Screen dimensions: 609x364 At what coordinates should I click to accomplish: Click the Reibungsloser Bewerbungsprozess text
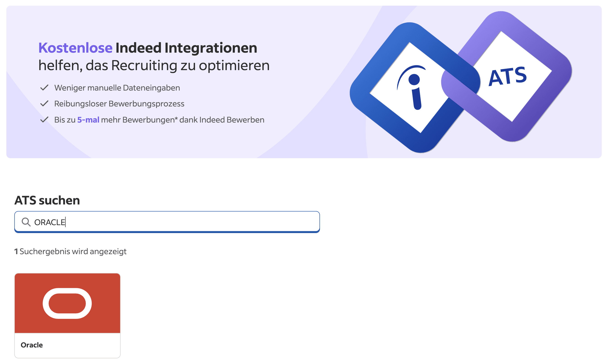[119, 104]
